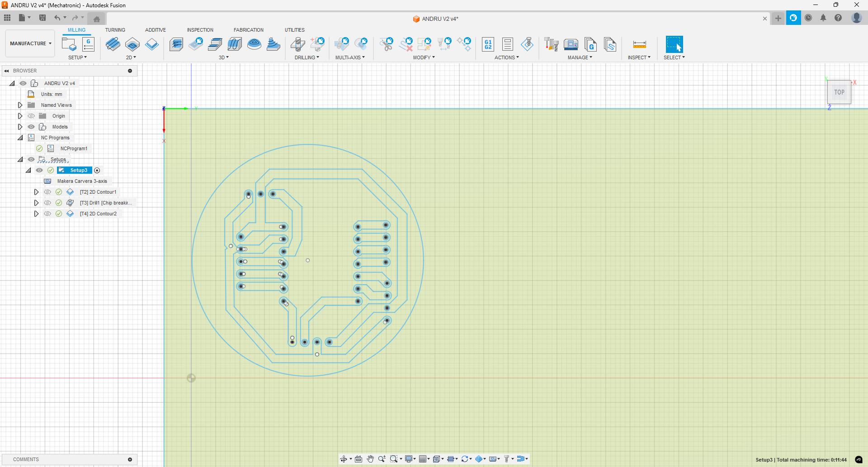Click the active setup radio button for Setup3
Viewport: 868px width, 467px height.
(x=97, y=170)
